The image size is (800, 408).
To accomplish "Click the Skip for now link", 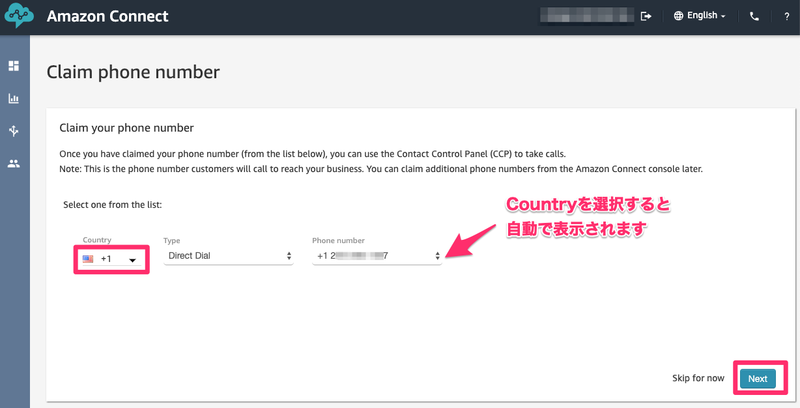I will 698,378.
